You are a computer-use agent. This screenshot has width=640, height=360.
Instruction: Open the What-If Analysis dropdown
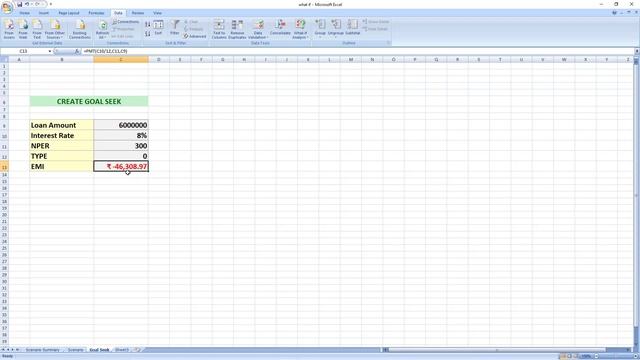[x=300, y=29]
